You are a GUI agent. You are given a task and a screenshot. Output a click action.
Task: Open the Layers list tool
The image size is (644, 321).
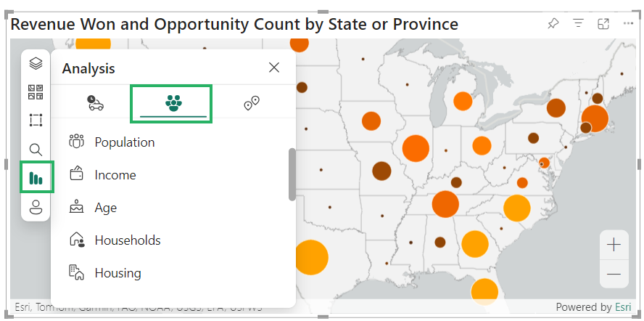36,64
